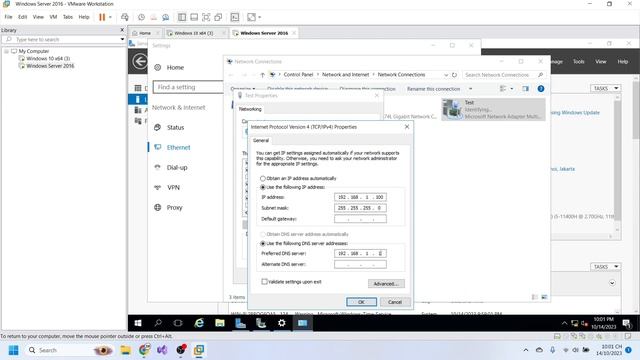Viewport: 640px width, 360px height.
Task: Open the snapshot manager icon
Action: (x=165, y=17)
